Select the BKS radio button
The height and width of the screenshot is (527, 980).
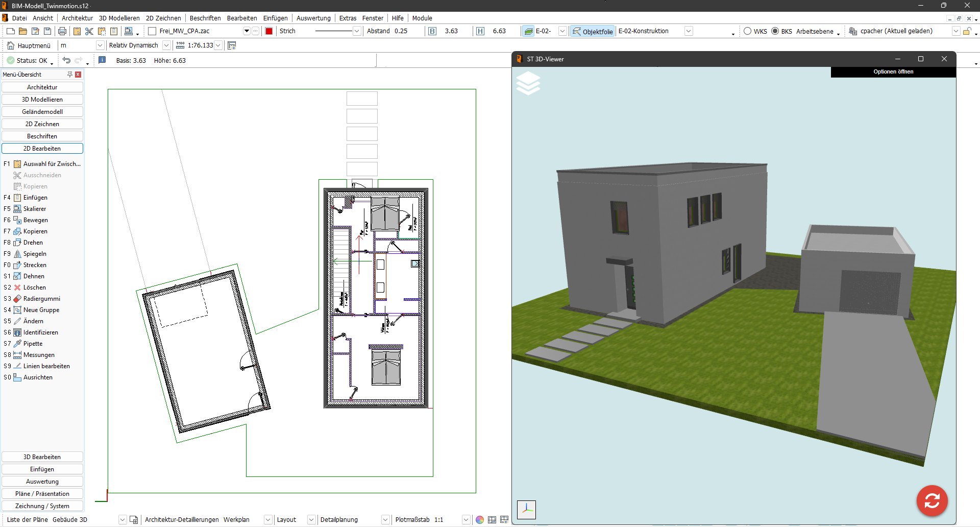[775, 31]
